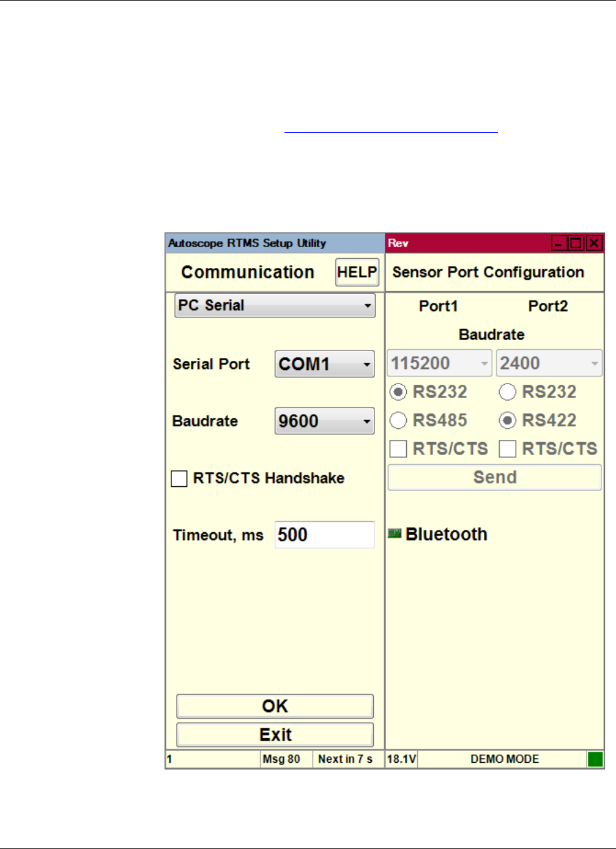
Task: Open the HELP button
Action: (357, 272)
